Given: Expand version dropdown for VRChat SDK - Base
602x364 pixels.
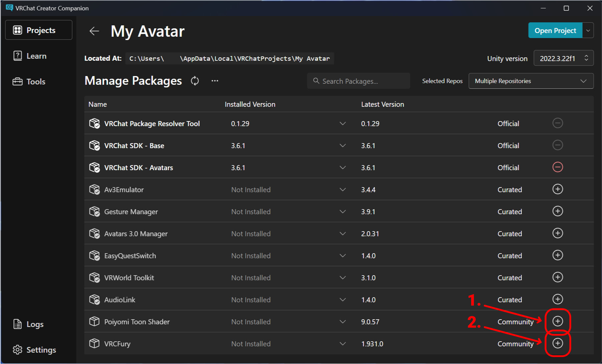Looking at the screenshot, I should click(343, 145).
